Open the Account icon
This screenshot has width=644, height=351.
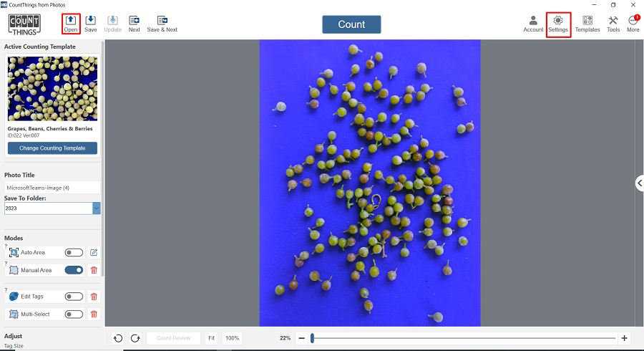click(533, 21)
